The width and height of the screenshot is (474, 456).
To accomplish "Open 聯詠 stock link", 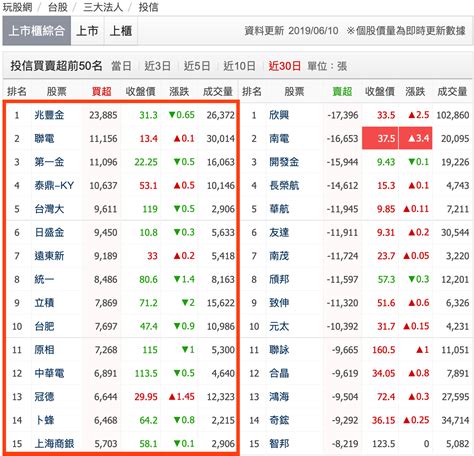I will pos(279,350).
